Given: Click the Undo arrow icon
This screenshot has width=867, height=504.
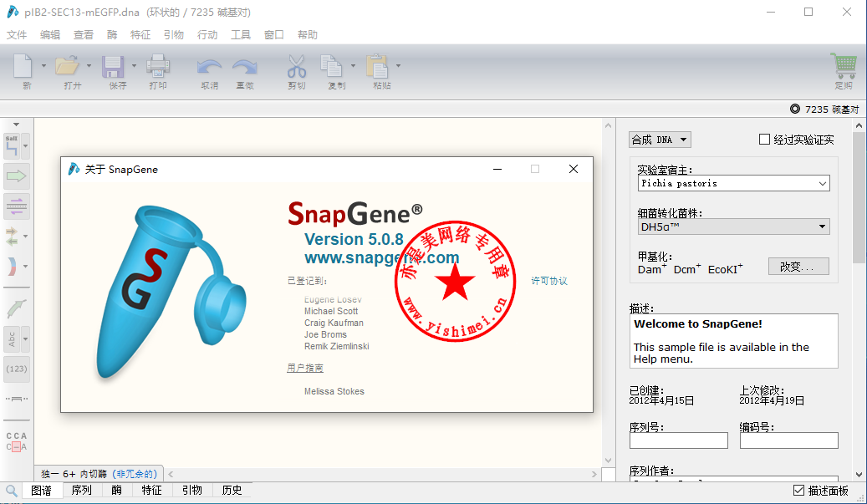Looking at the screenshot, I should tap(209, 67).
